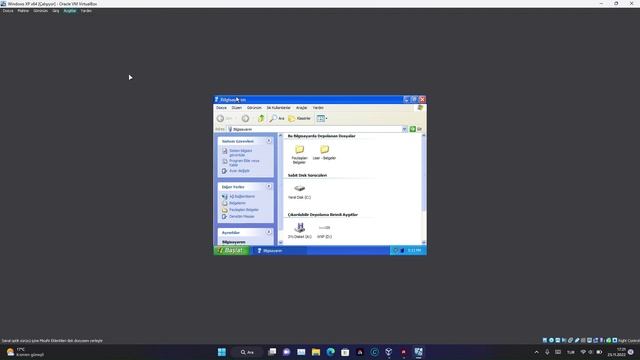The image size is (640, 360).
Task: Open VirtualBox Yardım menu
Action: click(86, 11)
